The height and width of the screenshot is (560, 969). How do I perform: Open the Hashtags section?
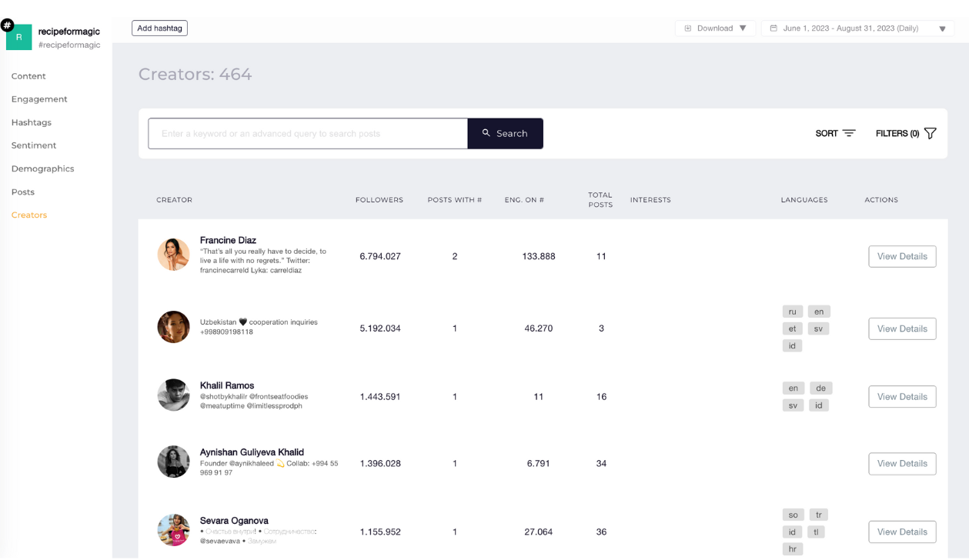pos(32,122)
